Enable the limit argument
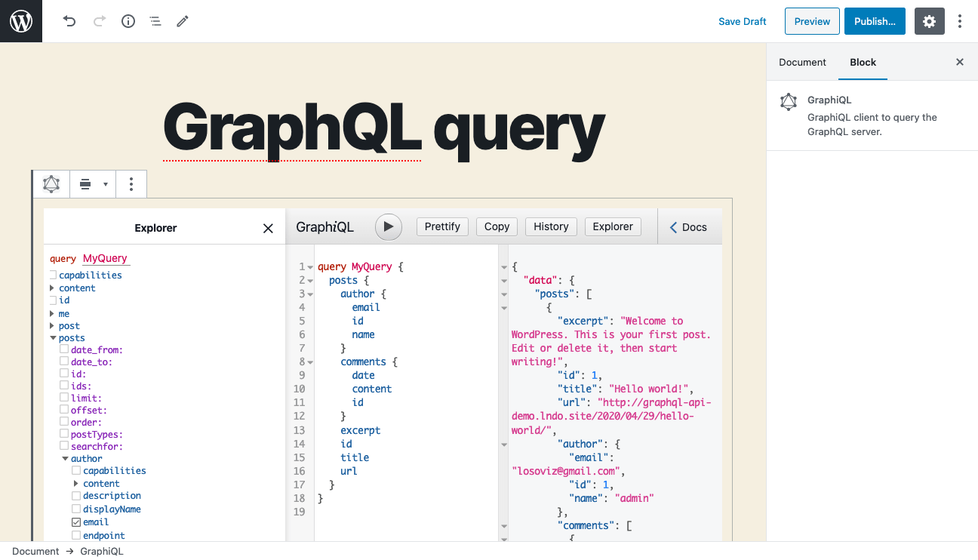 [x=64, y=398]
